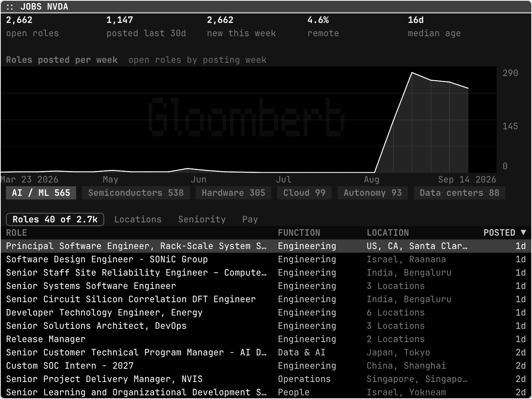The height and width of the screenshot is (399, 532).
Task: Click the 2,662 new this week stat
Action: pos(241,27)
